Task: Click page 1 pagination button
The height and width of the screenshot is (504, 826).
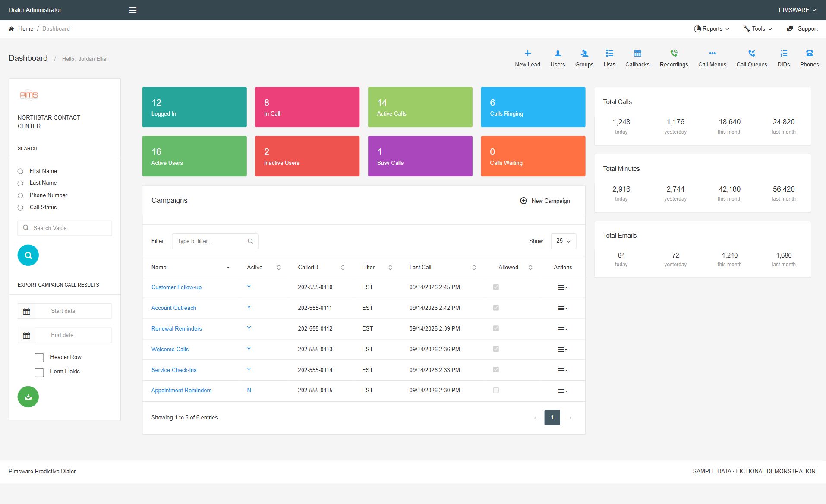Action: [x=552, y=418]
